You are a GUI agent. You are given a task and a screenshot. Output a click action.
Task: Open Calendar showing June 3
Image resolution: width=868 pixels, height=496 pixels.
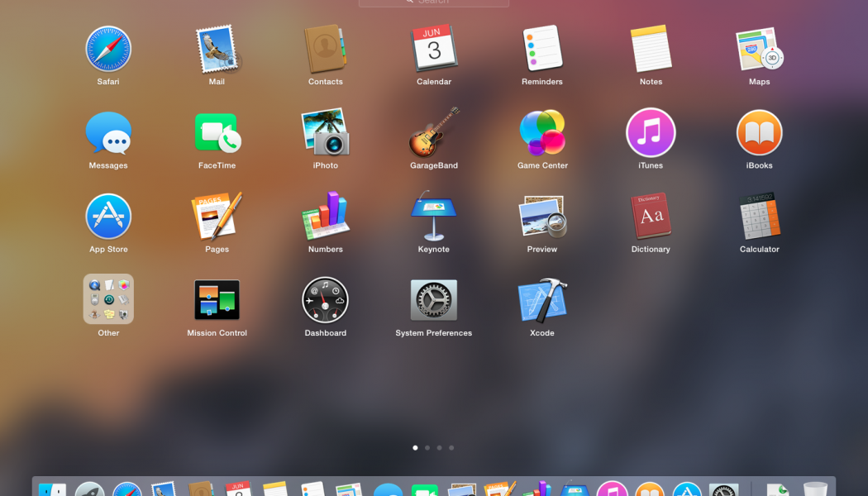pos(434,50)
